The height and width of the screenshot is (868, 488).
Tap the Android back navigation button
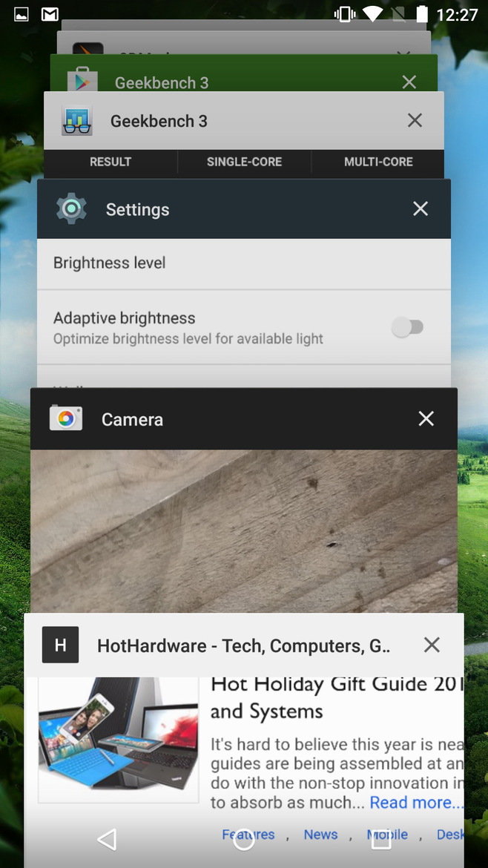click(108, 839)
